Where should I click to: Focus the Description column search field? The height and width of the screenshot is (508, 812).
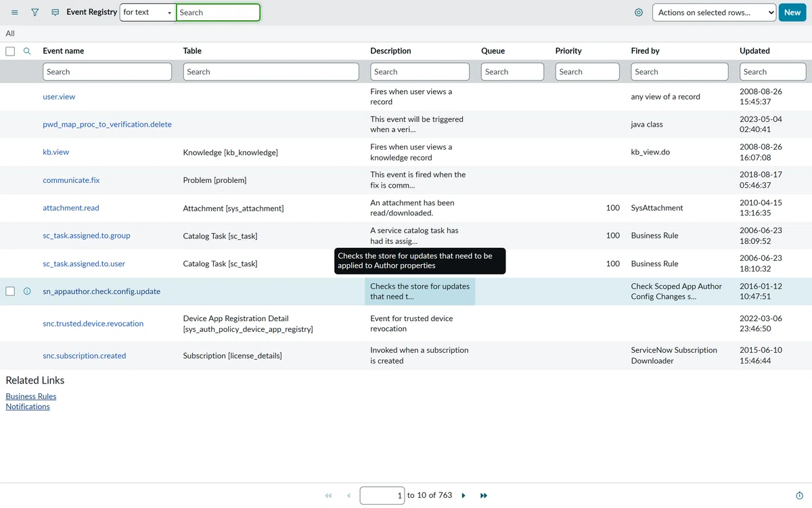[x=420, y=72]
